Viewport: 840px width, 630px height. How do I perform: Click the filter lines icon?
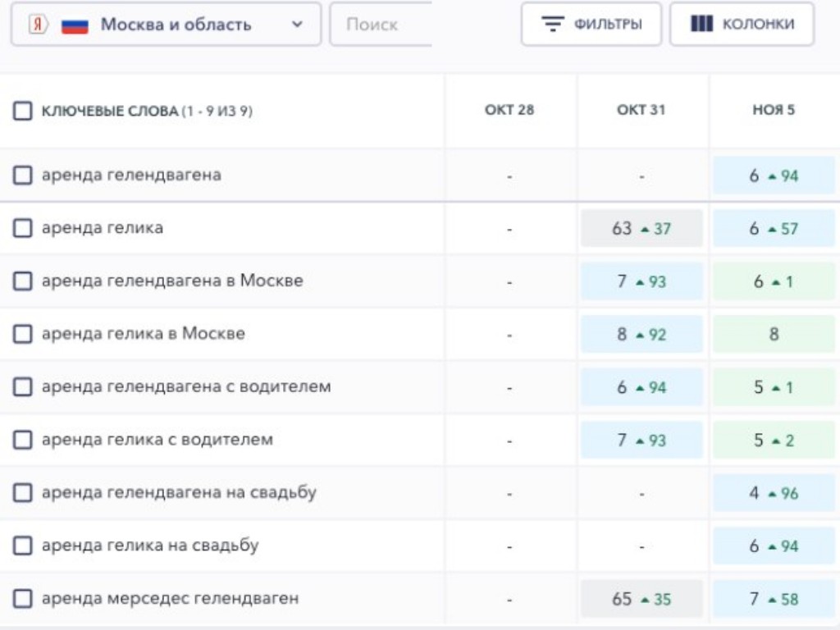pos(554,25)
